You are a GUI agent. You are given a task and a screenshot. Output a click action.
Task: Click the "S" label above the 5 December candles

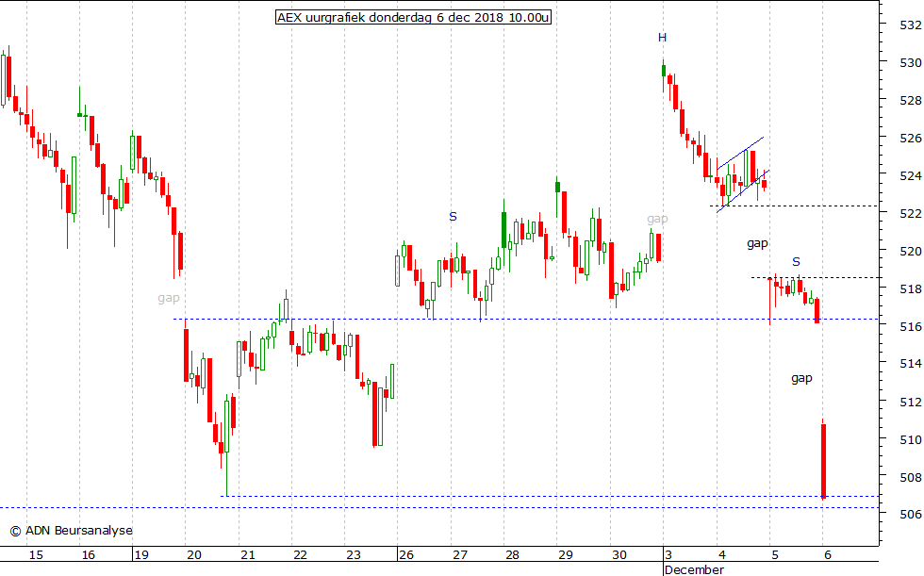coord(796,262)
